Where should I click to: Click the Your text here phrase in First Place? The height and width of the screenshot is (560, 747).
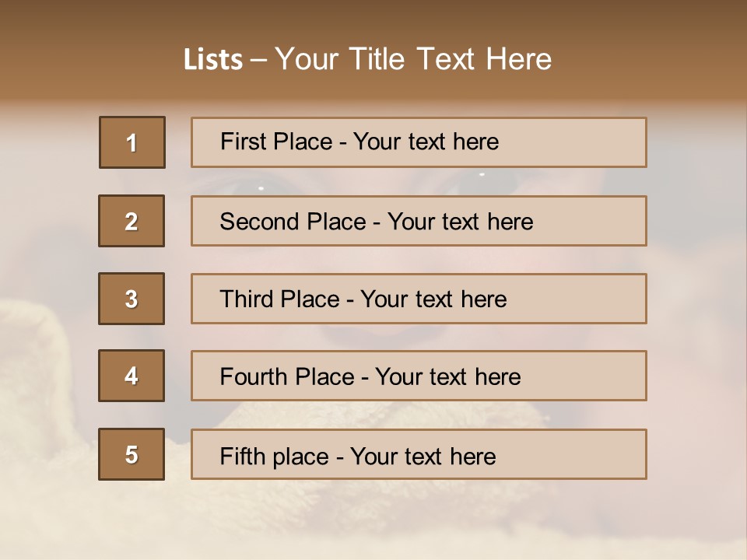pos(425,142)
